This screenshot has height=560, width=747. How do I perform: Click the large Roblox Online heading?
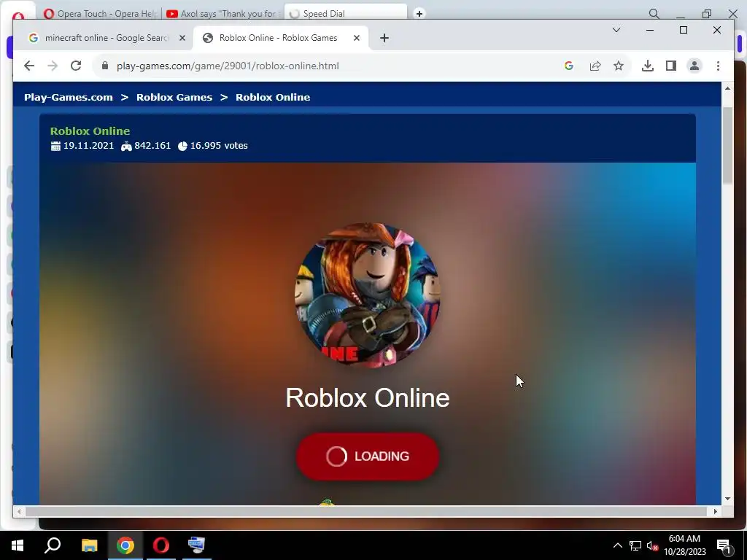[x=368, y=397]
